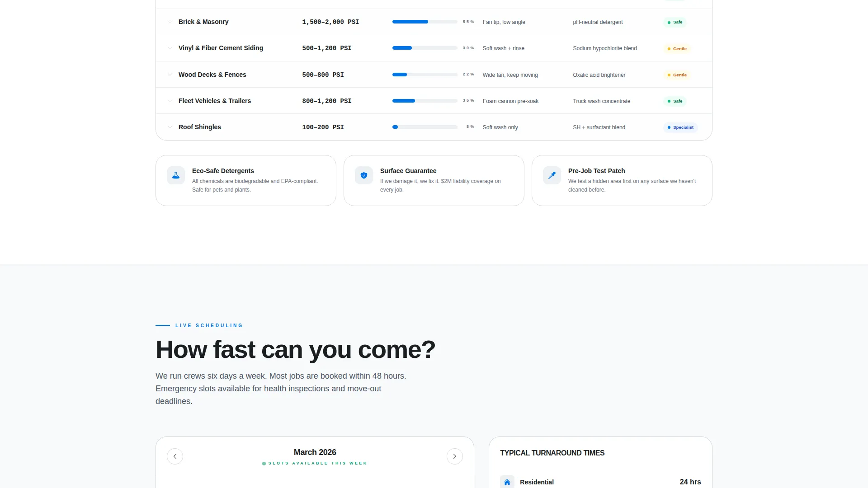Click 'Foam cannon pre-soak' text
Viewport: 868px width, 488px height.
tap(510, 101)
